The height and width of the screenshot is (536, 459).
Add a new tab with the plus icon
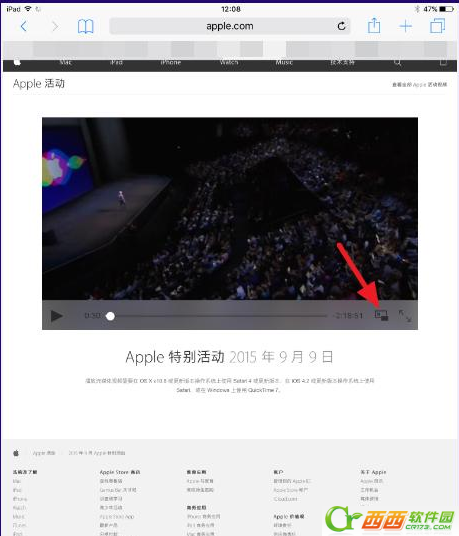click(x=405, y=26)
